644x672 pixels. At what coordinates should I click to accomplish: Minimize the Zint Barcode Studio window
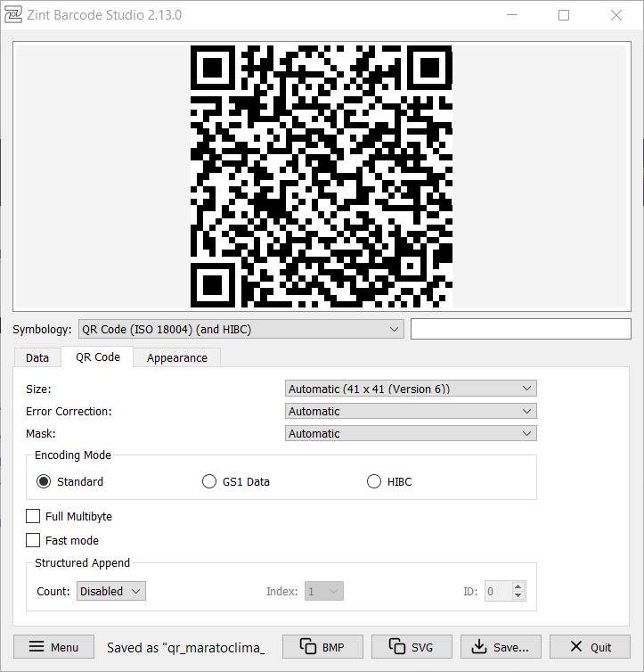[x=511, y=15]
